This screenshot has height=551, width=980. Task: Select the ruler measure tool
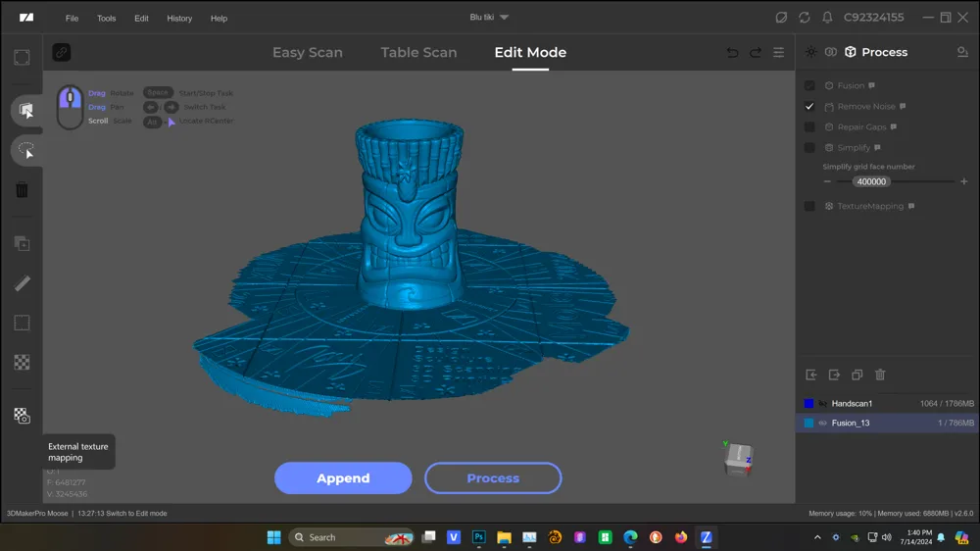tap(22, 283)
